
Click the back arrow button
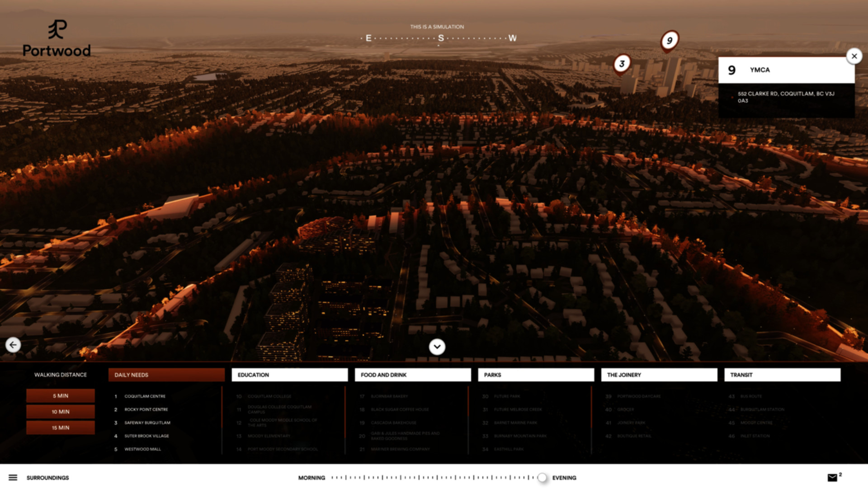tap(13, 345)
